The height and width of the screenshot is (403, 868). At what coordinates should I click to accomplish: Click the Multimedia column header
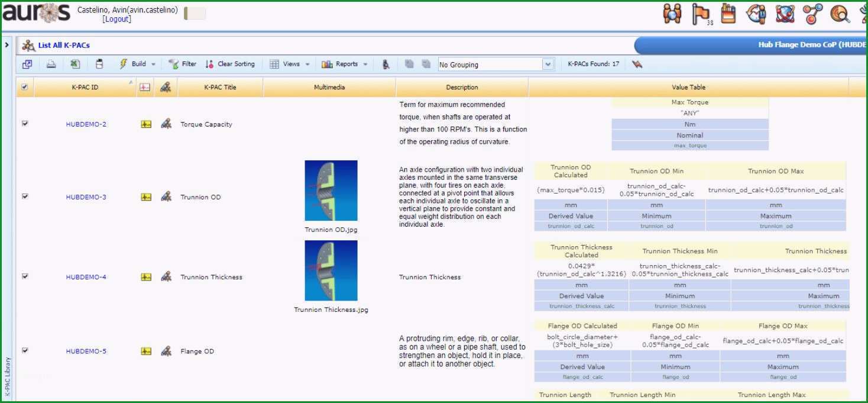click(x=329, y=87)
